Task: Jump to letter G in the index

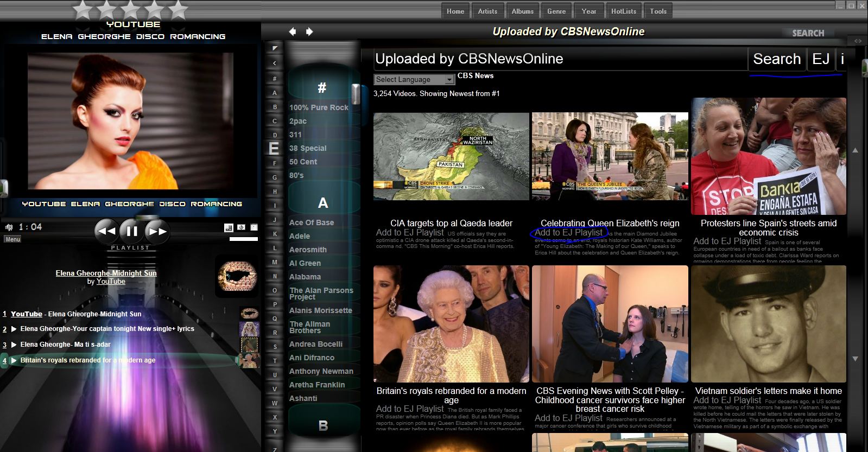Action: (x=275, y=177)
